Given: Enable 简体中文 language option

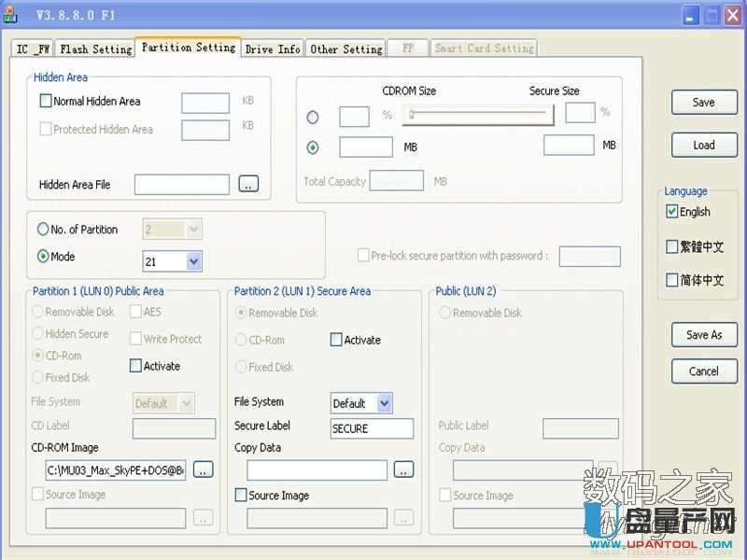Looking at the screenshot, I should click(x=674, y=279).
